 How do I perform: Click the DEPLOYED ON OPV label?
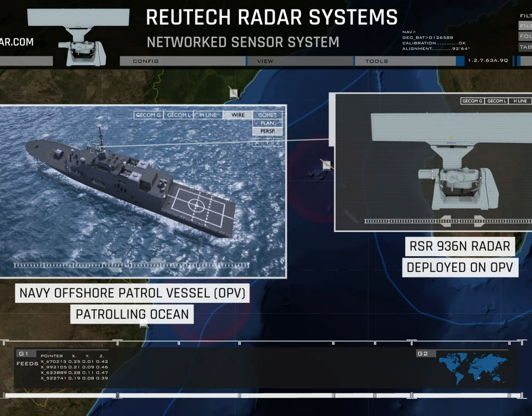point(460,267)
